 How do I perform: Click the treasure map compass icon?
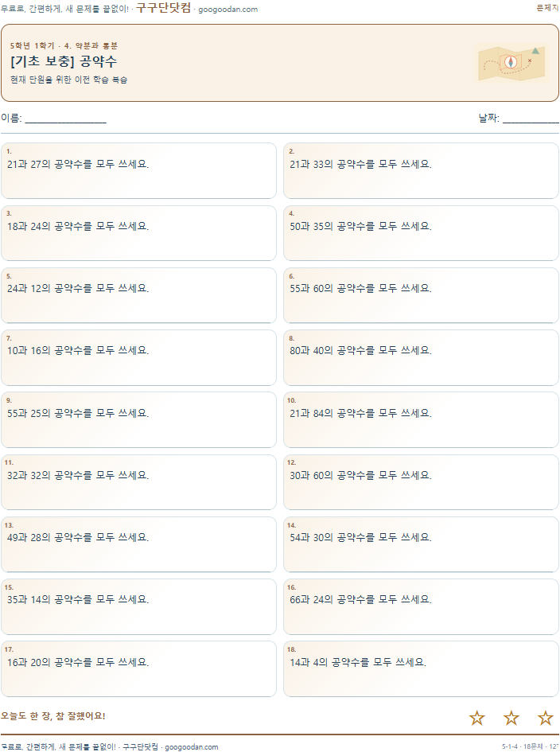click(511, 63)
